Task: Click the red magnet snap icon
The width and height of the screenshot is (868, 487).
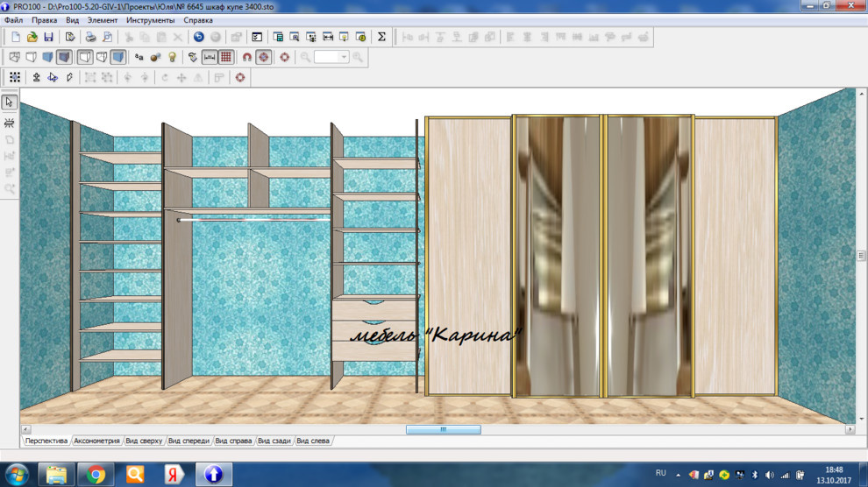Action: pos(247,57)
